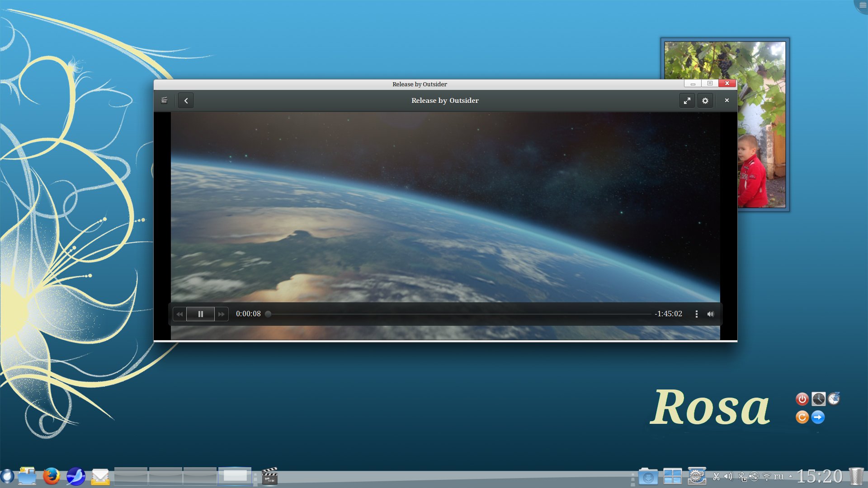This screenshot has width=868, height=488.
Task: Go back using the header arrow
Action: pos(186,101)
